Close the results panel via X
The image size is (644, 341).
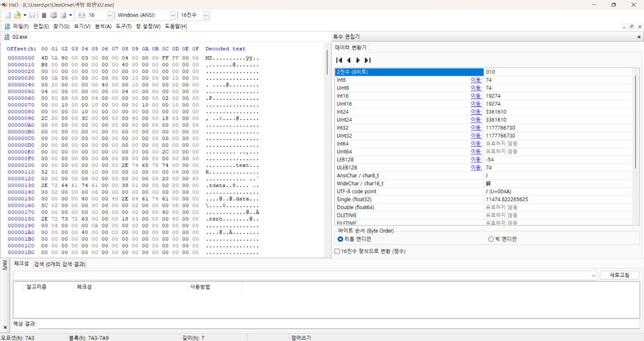pos(5,327)
